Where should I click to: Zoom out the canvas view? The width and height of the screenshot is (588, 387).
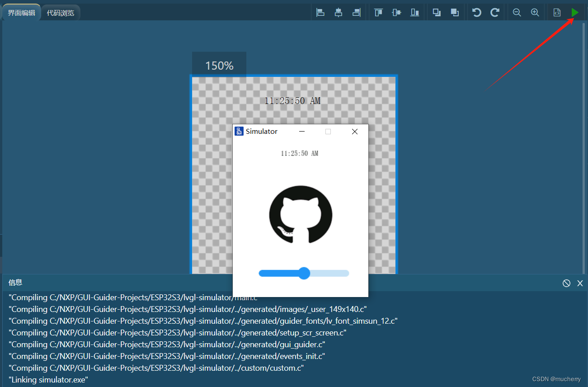(x=517, y=13)
